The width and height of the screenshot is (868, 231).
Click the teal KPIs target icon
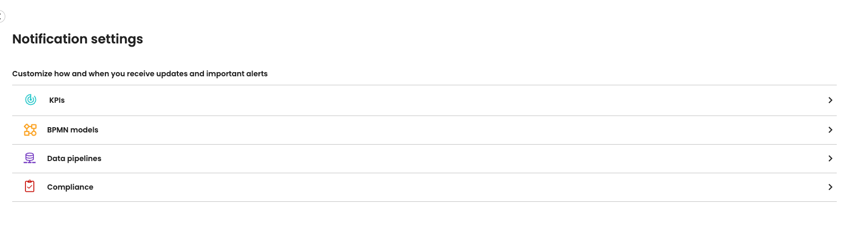point(31,100)
